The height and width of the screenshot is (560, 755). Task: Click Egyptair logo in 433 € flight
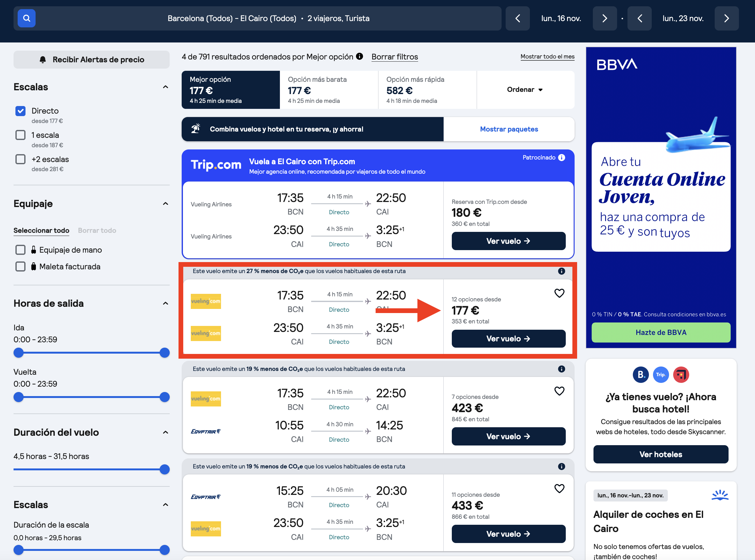click(x=206, y=497)
